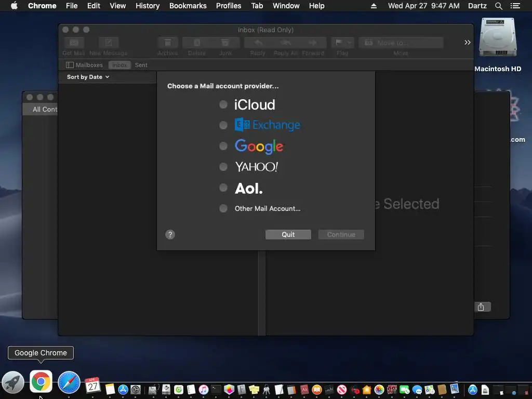
Task: Click the Archive toolbar icon in Mail
Action: (168, 43)
